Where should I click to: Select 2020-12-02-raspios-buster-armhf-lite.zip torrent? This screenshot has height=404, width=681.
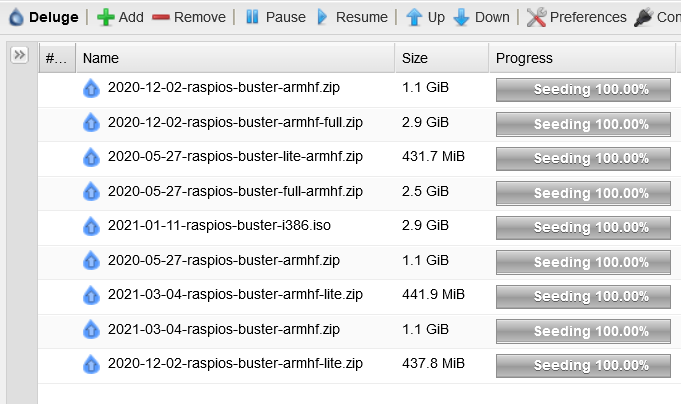[235, 363]
